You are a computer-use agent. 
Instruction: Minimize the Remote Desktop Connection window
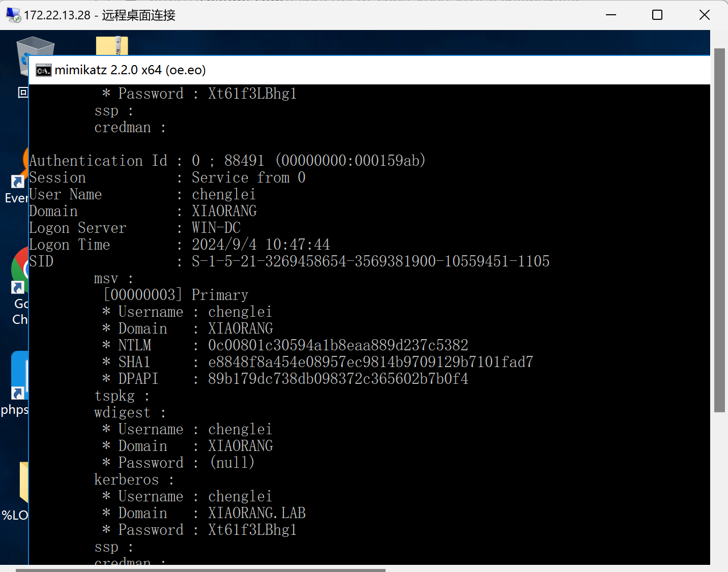click(611, 15)
